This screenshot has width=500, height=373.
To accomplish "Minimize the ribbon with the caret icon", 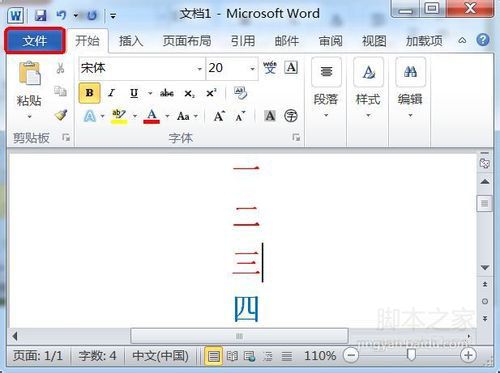I will [x=462, y=41].
